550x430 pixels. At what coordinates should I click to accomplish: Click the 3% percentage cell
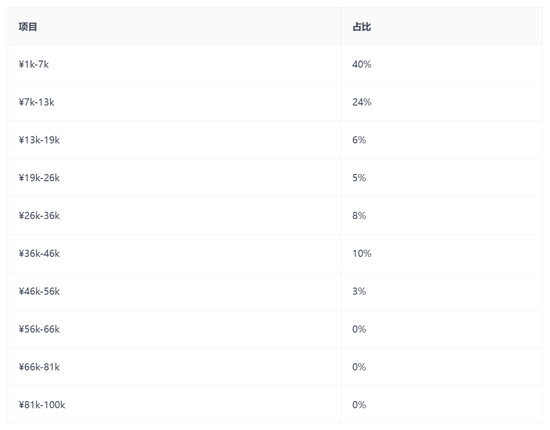click(359, 291)
